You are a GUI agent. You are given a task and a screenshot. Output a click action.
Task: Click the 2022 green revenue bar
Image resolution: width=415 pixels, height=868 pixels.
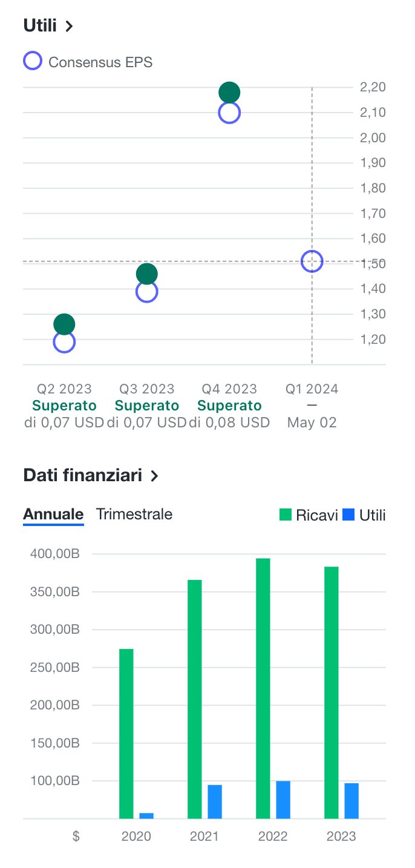coord(263,688)
